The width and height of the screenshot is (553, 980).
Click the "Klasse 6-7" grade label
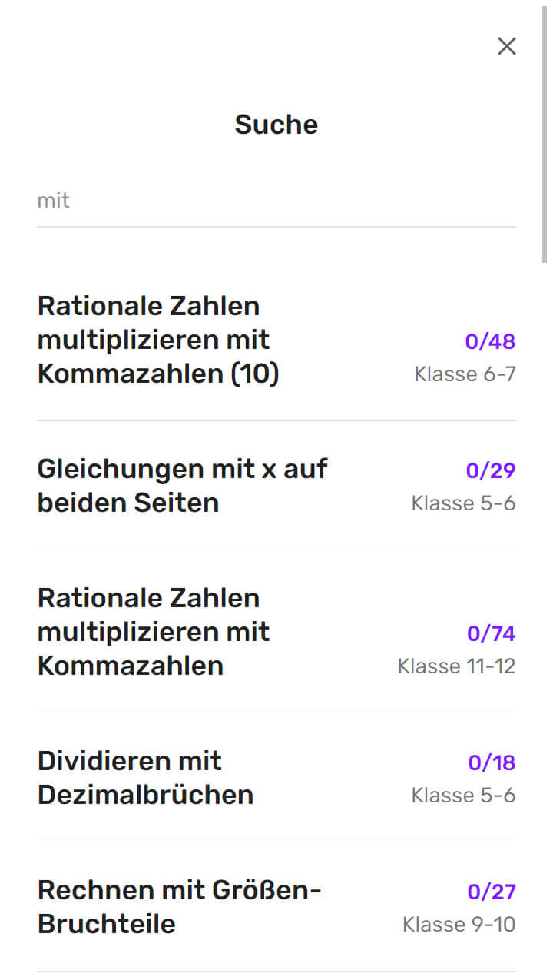point(465,374)
